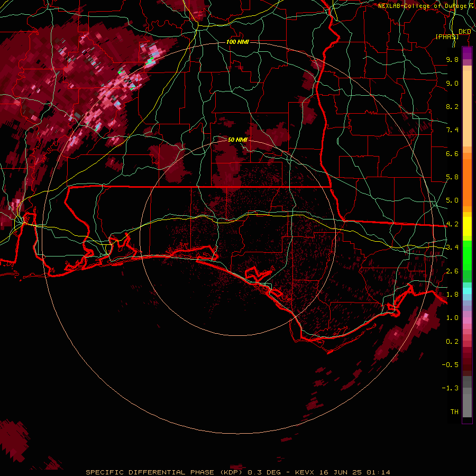Click the 5.0 value on the color scale
The width and height of the screenshot is (476, 476).
(452, 200)
